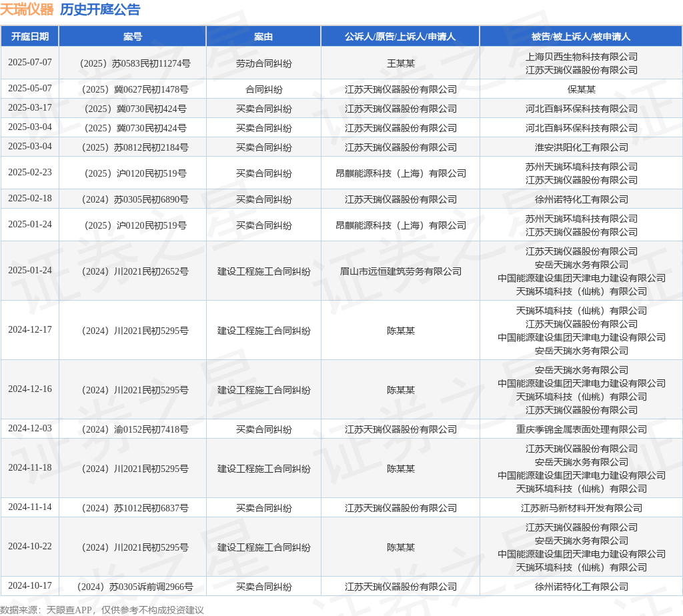Click the 合同纠纷 cell in 2025-05-07 row

point(263,90)
